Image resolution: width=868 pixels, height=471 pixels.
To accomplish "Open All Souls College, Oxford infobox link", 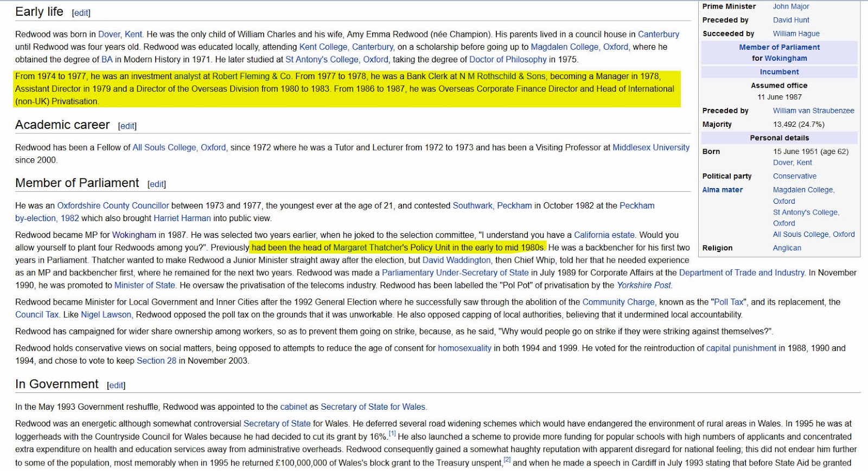I will [x=813, y=234].
